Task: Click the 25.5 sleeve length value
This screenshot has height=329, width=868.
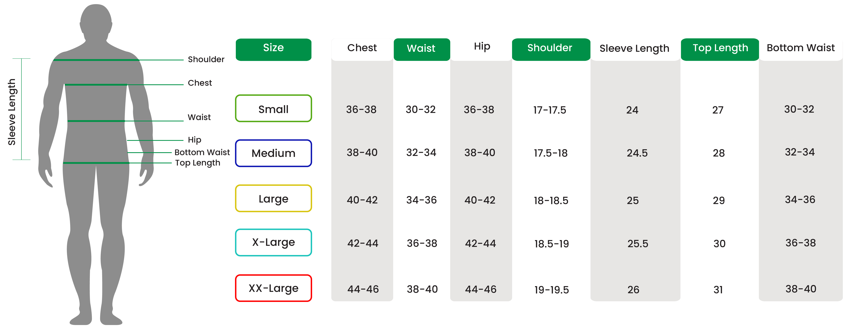Action: pyautogui.click(x=637, y=244)
